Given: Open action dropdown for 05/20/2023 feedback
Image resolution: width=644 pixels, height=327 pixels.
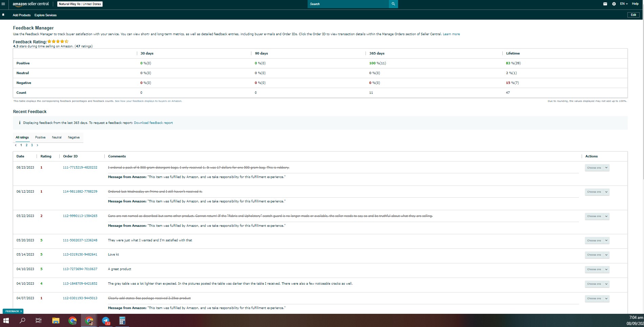Looking at the screenshot, I should (597, 241).
